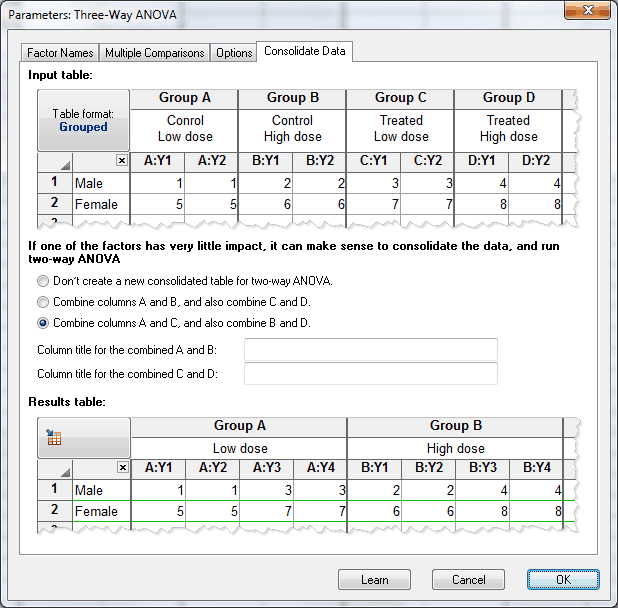Select the Group C column header in Input table
Viewport: 618px width, 608px height.
click(x=400, y=98)
